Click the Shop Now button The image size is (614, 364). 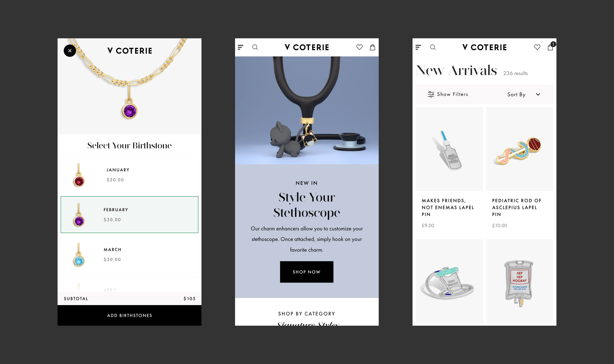tap(307, 272)
